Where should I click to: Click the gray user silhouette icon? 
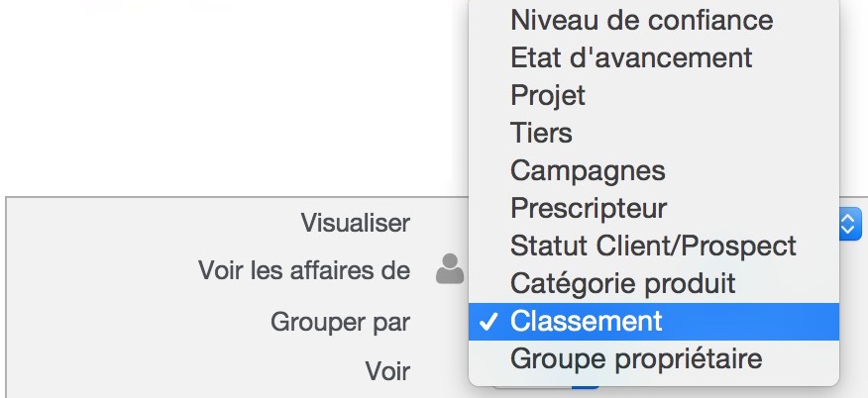tap(450, 269)
